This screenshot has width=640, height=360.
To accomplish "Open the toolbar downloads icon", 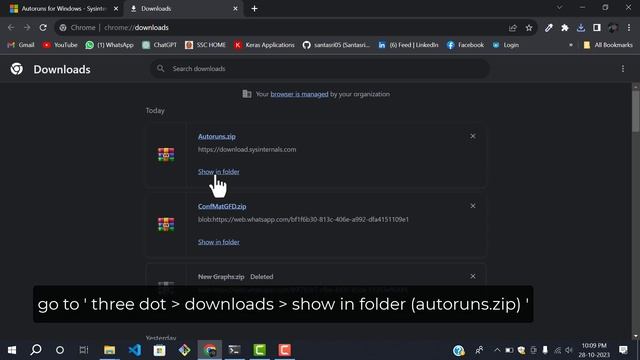I will [581, 28].
